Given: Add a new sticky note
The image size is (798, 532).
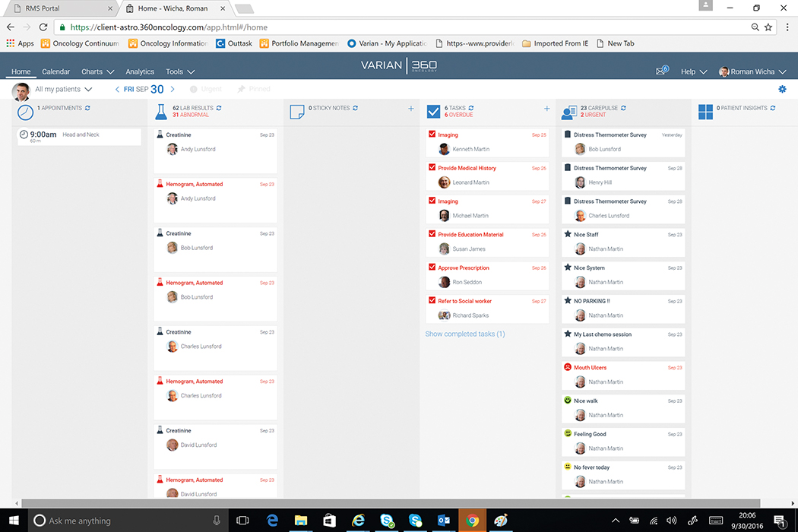Looking at the screenshot, I should pos(411,109).
